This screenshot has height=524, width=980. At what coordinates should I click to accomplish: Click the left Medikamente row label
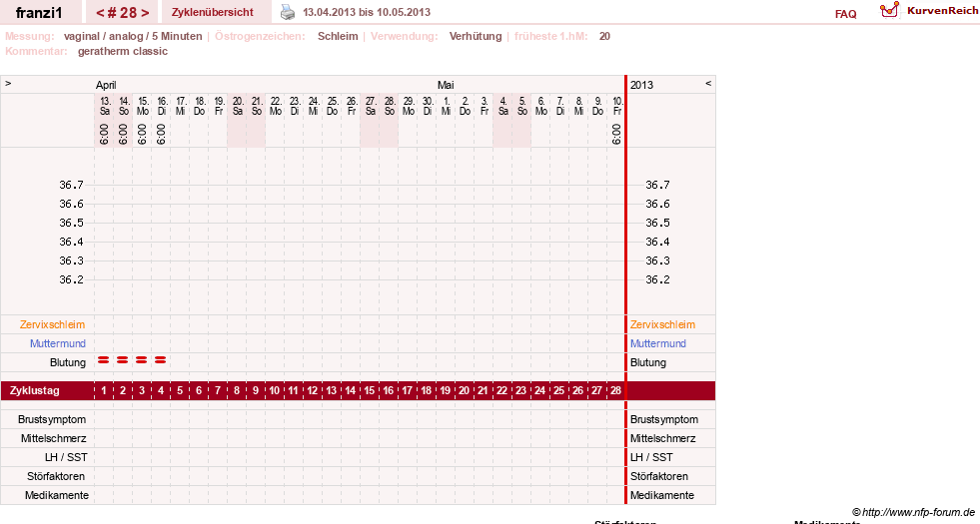57,495
